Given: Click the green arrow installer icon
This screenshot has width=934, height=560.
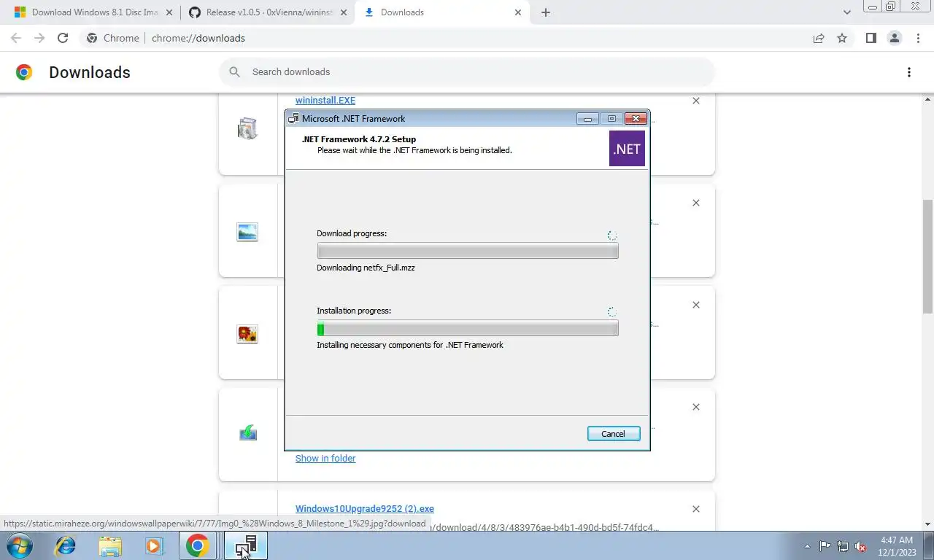Looking at the screenshot, I should (247, 432).
